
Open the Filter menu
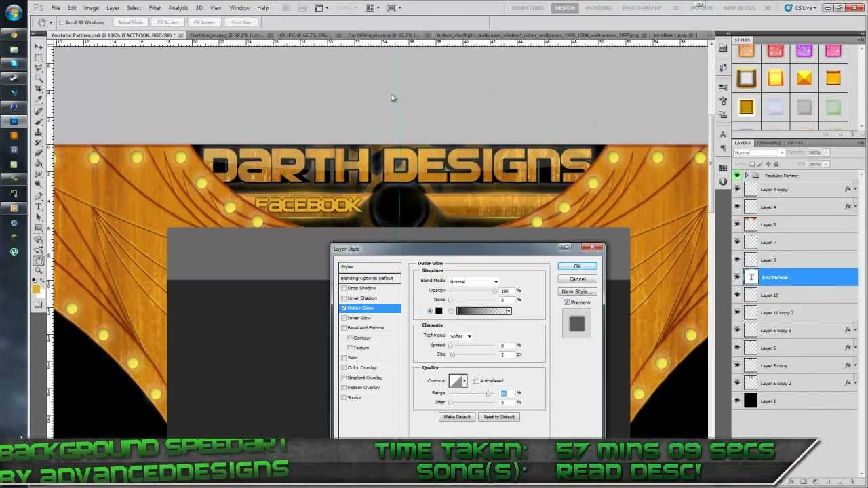pyautogui.click(x=155, y=8)
